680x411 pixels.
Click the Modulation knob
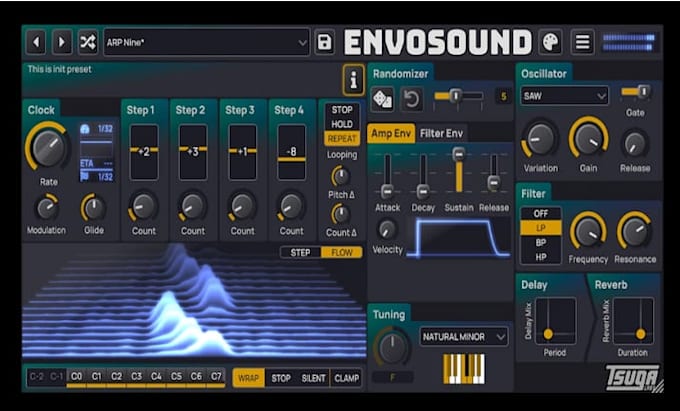[47, 208]
